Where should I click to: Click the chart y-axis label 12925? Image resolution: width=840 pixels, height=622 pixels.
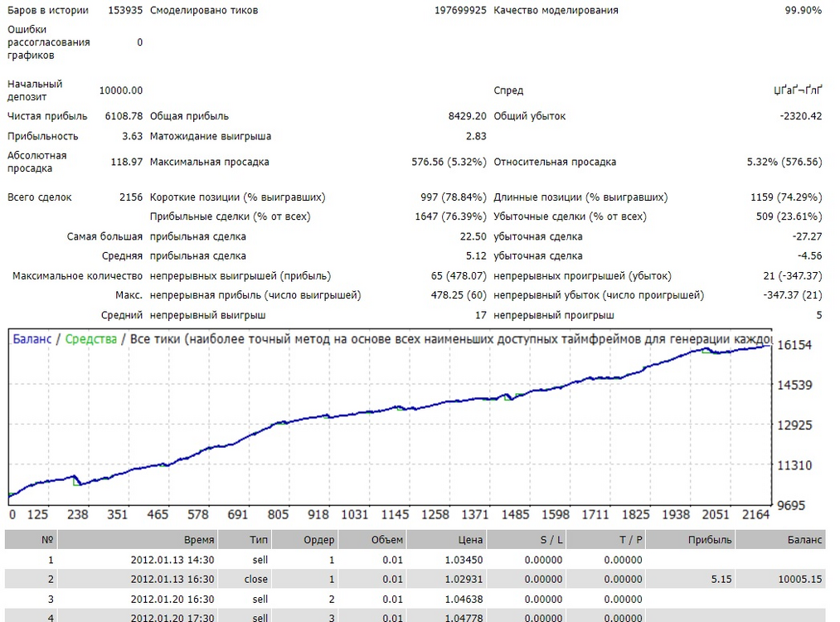tap(794, 425)
